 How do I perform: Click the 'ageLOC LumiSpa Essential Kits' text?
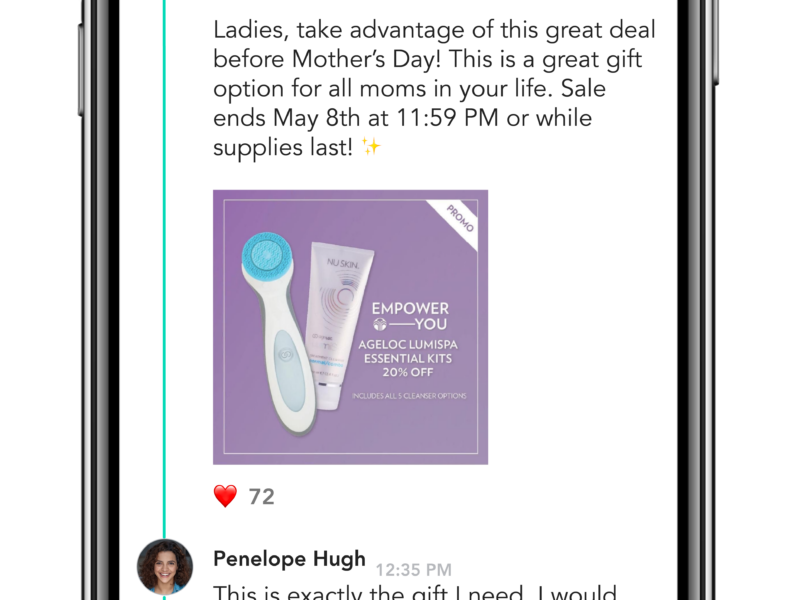(408, 352)
